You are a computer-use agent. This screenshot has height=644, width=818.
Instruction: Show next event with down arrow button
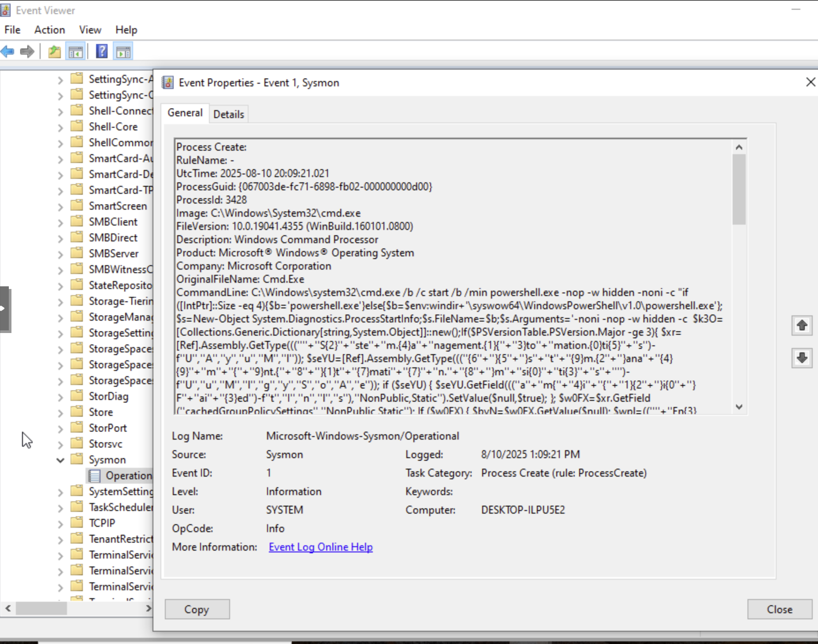802,358
